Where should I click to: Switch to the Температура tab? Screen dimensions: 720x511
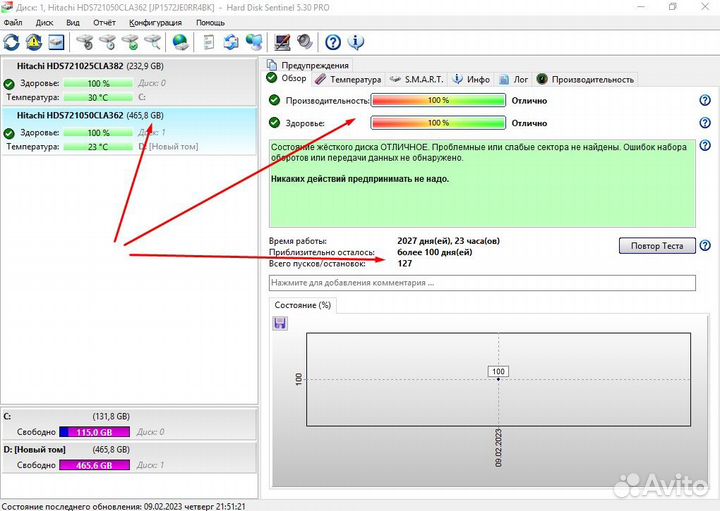[348, 79]
